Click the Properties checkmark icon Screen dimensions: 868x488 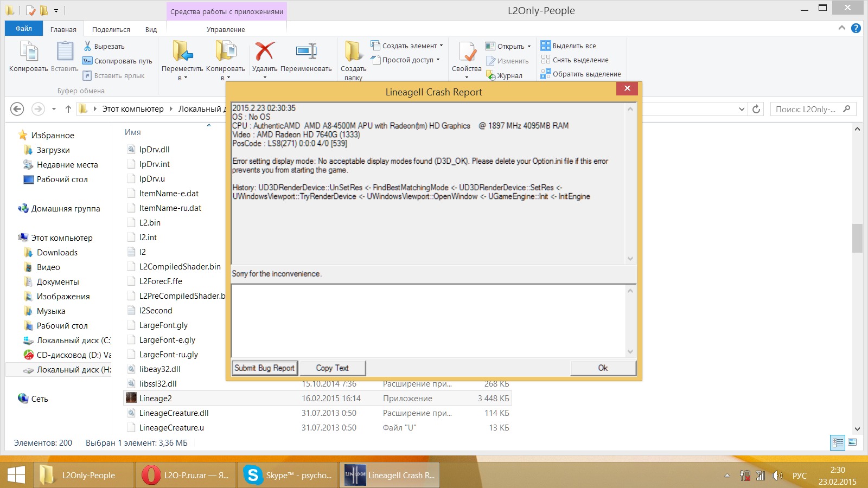pos(467,52)
